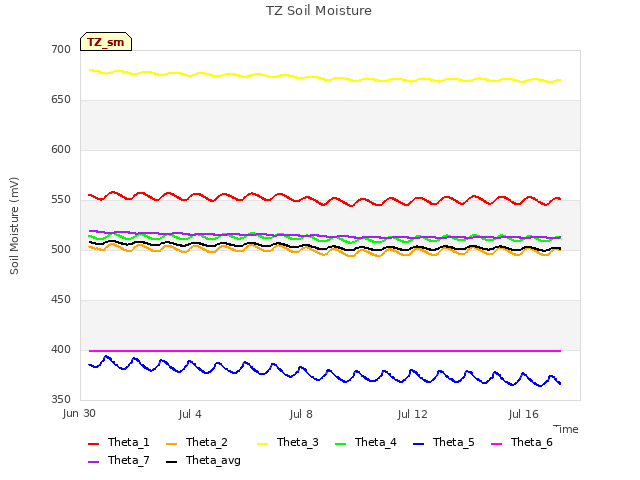This screenshot has width=640, height=480.
Task: Click the Jul 16 x-axis tick label
Action: coord(523,414)
